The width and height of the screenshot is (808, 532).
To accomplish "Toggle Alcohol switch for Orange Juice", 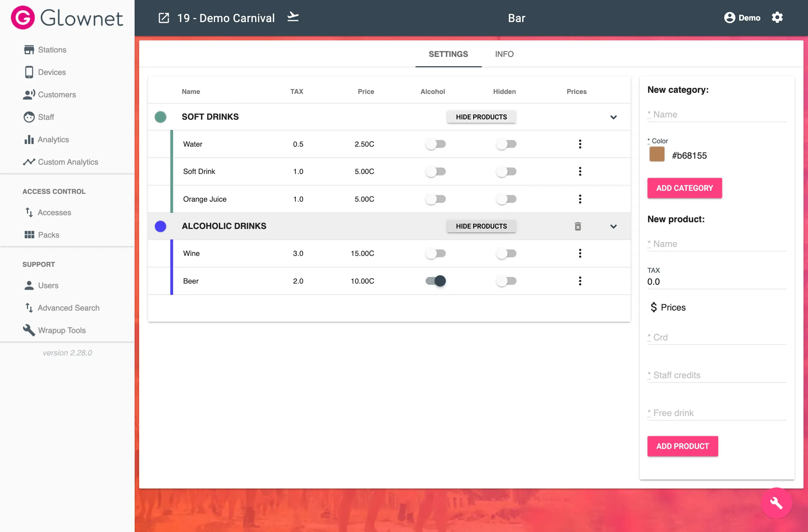I will [x=435, y=199].
